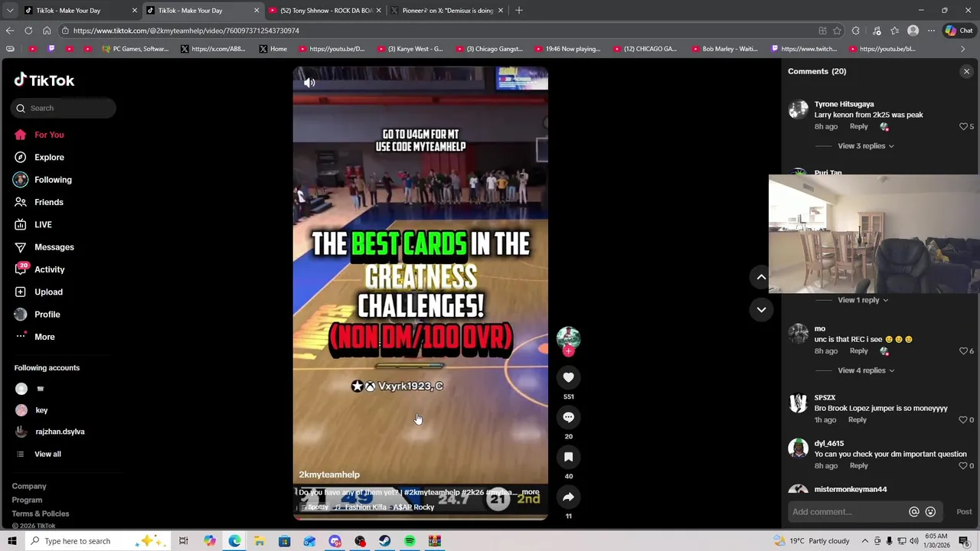Reply to Tyrone Hitsugaya's comment
Image resolution: width=980 pixels, height=551 pixels.
pyautogui.click(x=858, y=126)
